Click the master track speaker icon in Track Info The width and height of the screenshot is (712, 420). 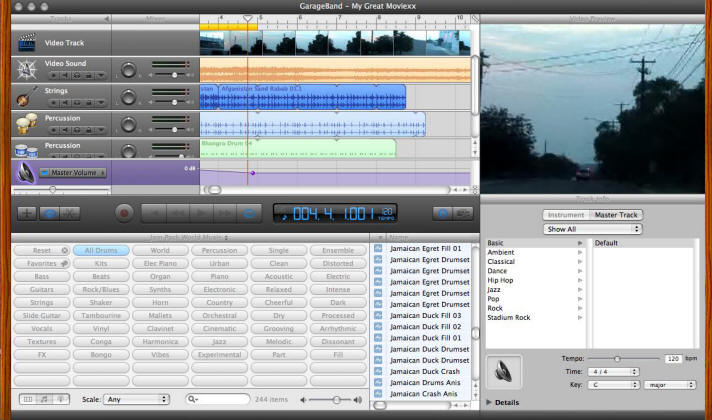504,371
